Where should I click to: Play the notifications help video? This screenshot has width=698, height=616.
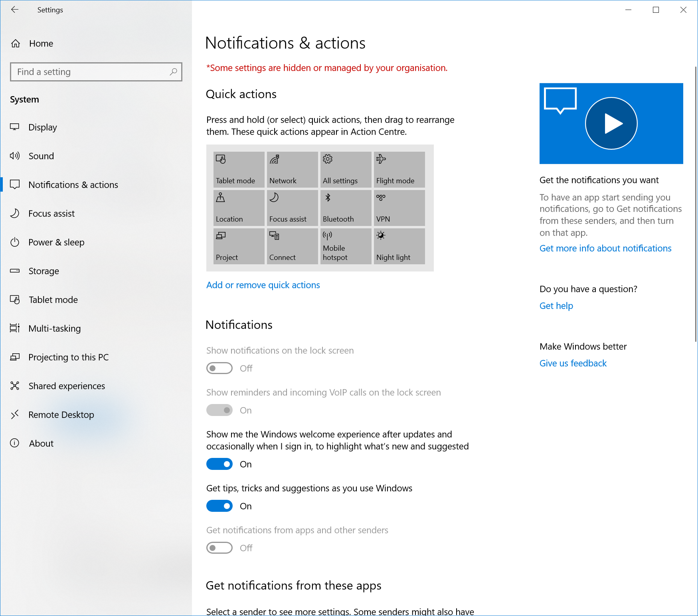click(x=611, y=123)
